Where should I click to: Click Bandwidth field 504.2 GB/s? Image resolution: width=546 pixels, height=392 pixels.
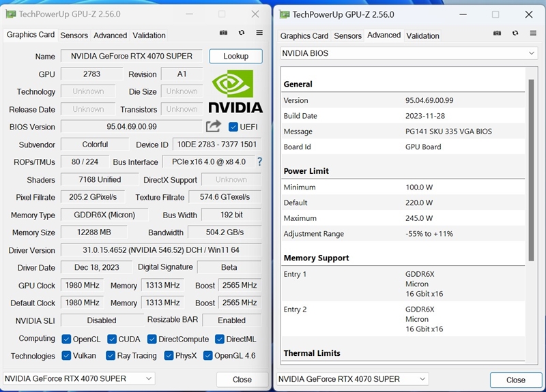(225, 232)
